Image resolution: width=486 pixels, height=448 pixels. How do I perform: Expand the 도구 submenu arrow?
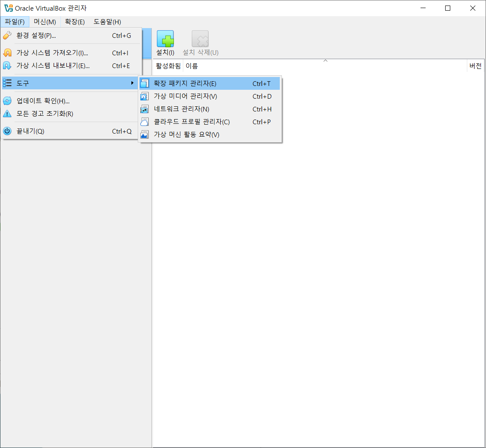[132, 83]
